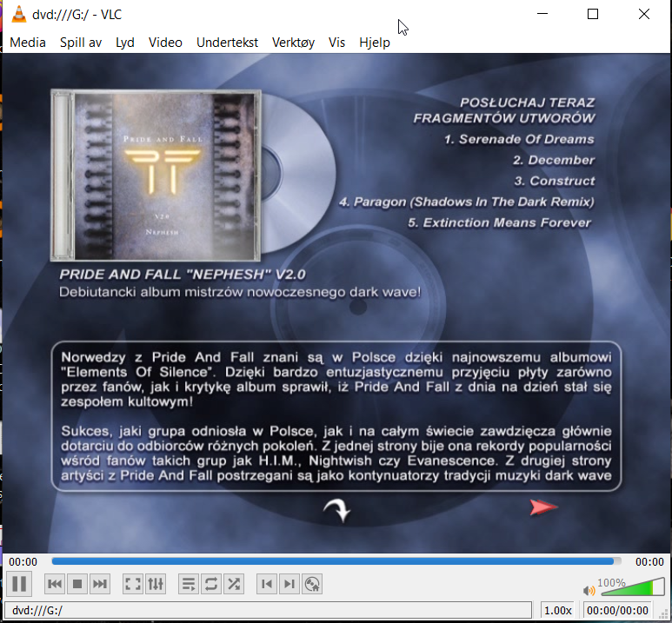Toggle the playlist view
This screenshot has height=623, width=672.
pos(189,584)
